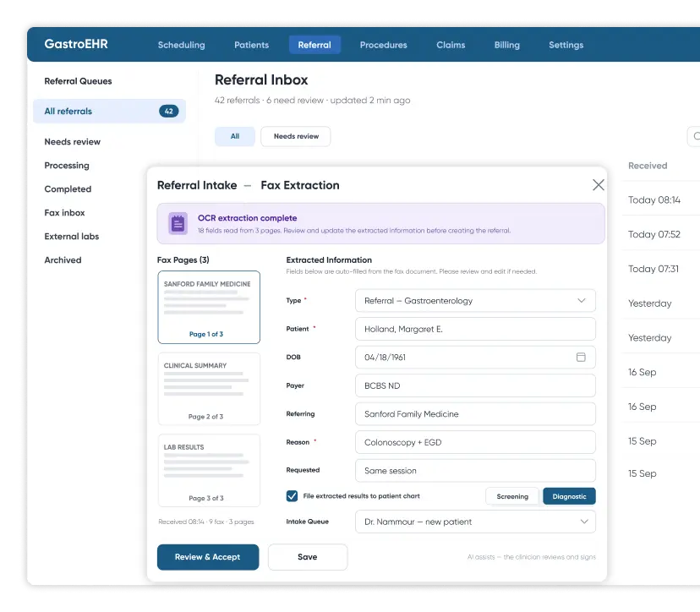The height and width of the screenshot is (612, 700).
Task: Click the GastroEHR logo
Action: click(76, 44)
